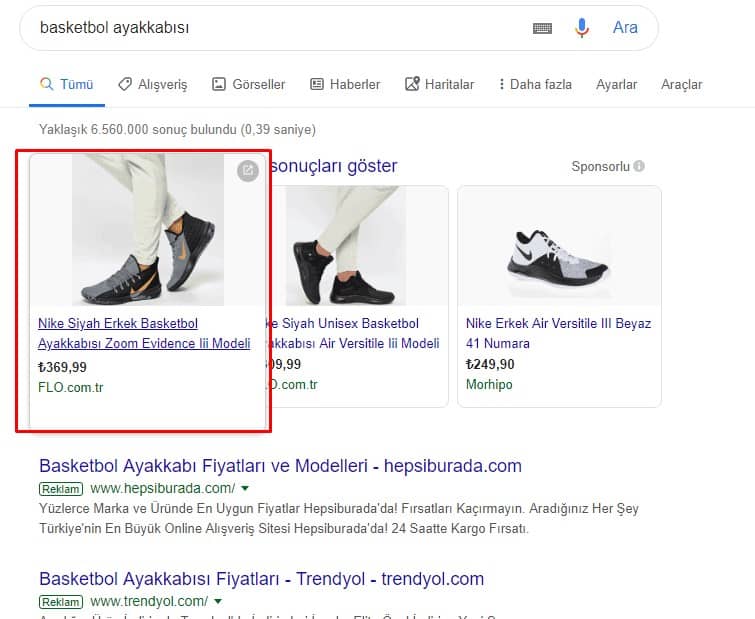
Task: Select the Haberler tab
Action: [x=345, y=85]
